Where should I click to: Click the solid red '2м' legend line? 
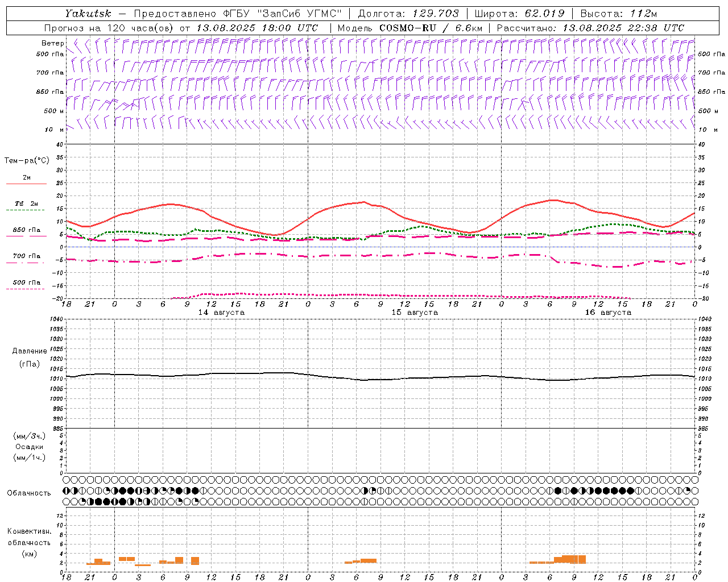pos(26,184)
